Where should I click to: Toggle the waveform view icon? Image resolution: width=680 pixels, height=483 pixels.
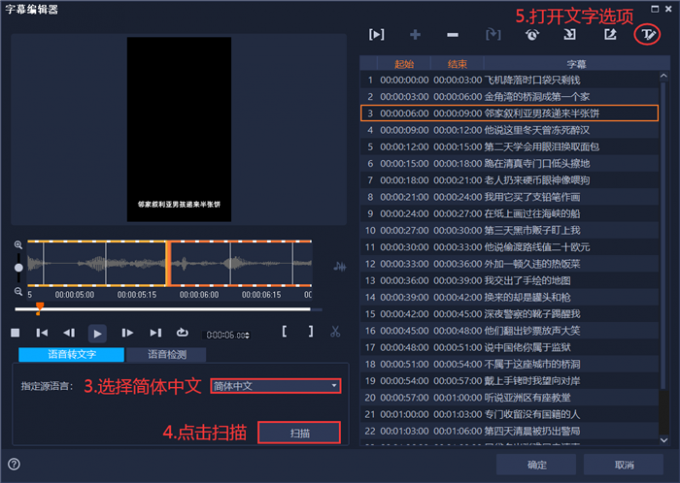pyautogui.click(x=340, y=267)
